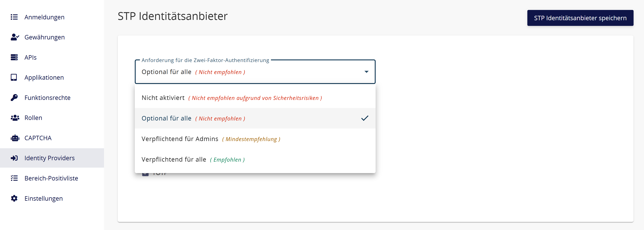
Task: Click the Identity Providers sign-in icon
Action: (14, 158)
